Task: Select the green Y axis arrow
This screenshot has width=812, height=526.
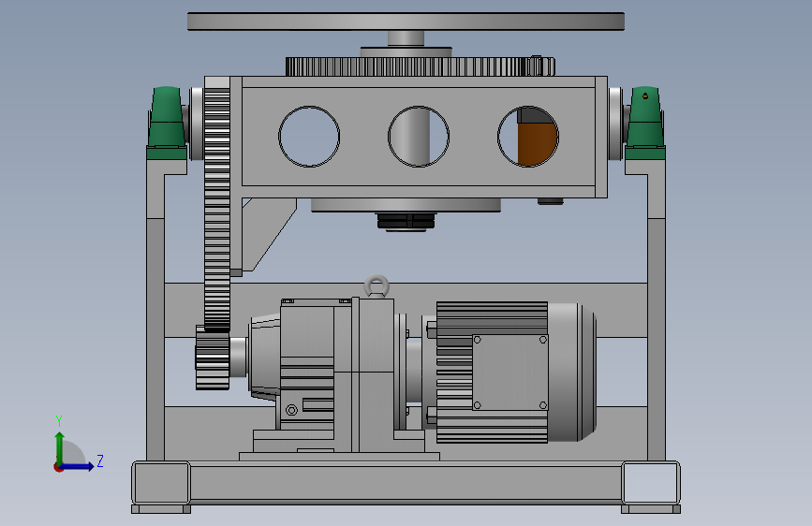Action: [x=60, y=447]
